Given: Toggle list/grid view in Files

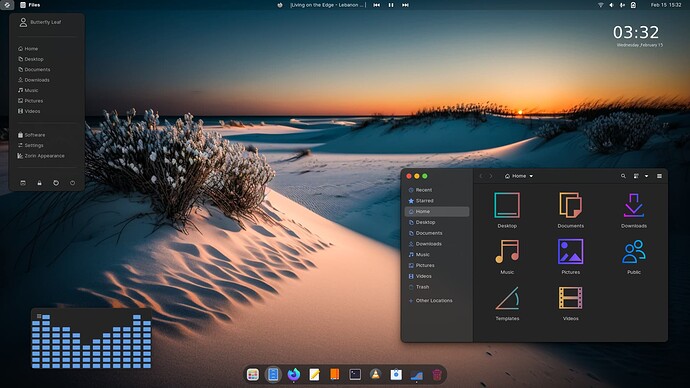Looking at the screenshot, I should pyautogui.click(x=636, y=176).
